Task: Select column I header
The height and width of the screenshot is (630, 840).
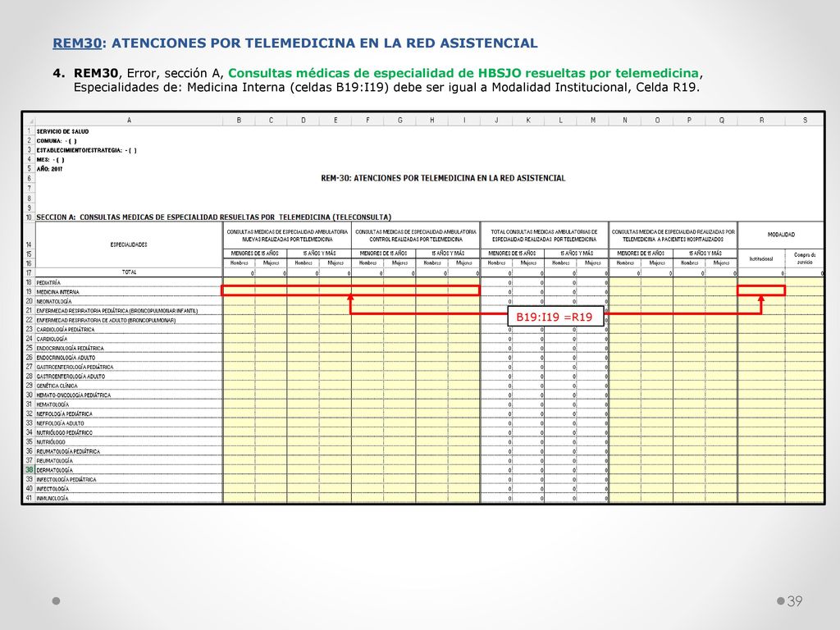Action: point(464,121)
